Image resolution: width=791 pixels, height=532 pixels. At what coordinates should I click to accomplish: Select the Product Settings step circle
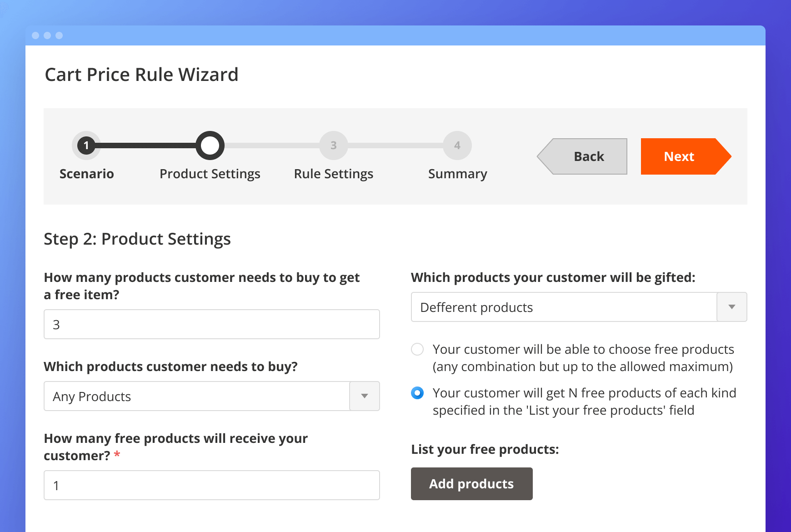[210, 146]
